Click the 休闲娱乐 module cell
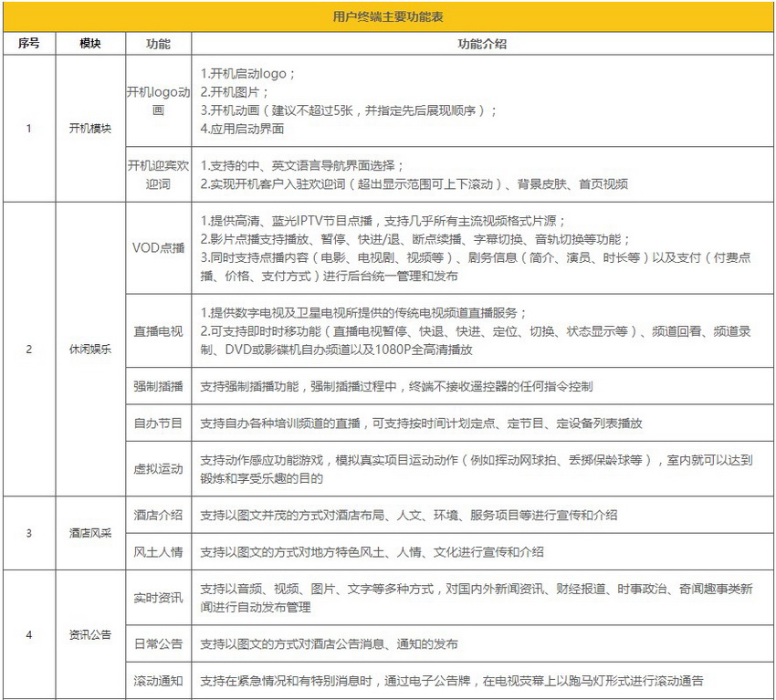 coord(90,350)
